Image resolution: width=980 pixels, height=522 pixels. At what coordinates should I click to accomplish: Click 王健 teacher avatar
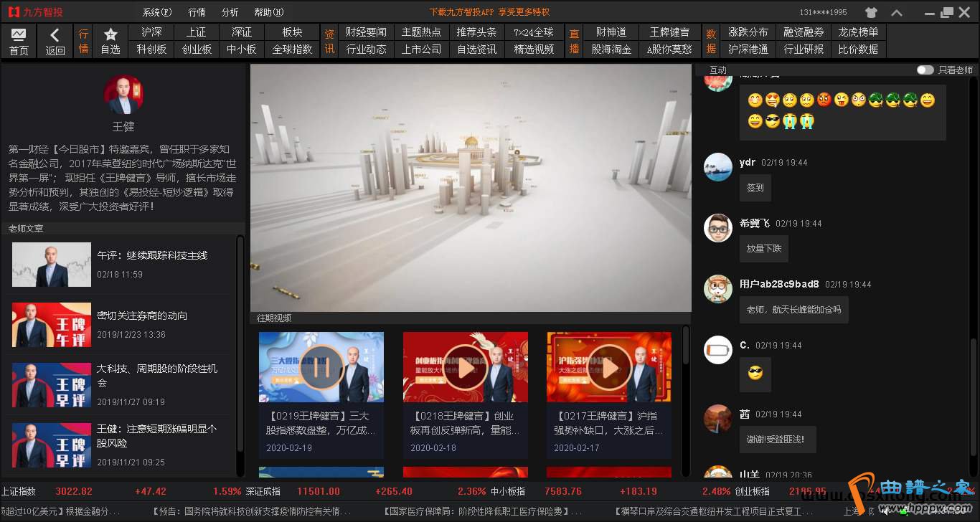point(123,95)
